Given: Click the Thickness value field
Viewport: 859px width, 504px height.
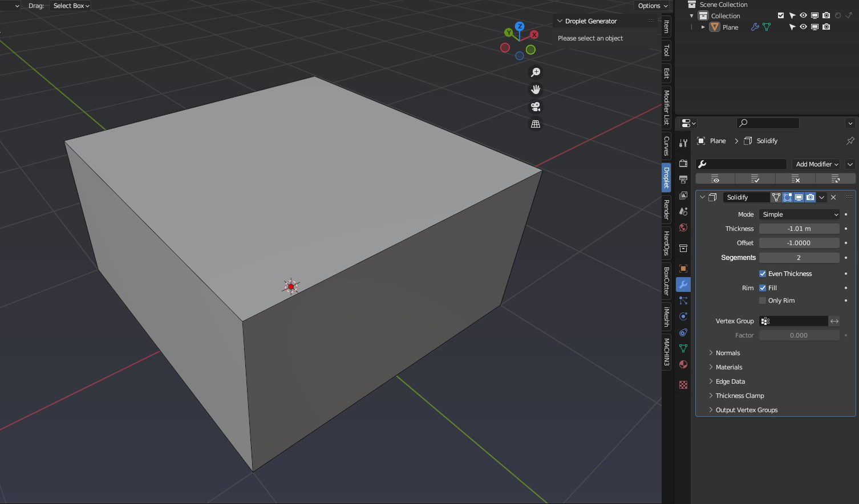Looking at the screenshot, I should [799, 229].
